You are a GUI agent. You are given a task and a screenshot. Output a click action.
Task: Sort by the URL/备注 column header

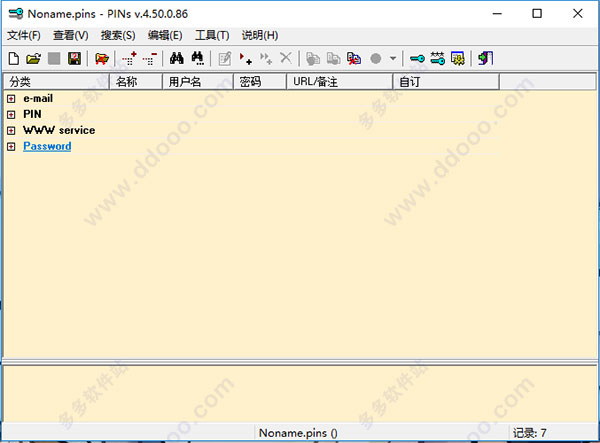click(x=340, y=82)
